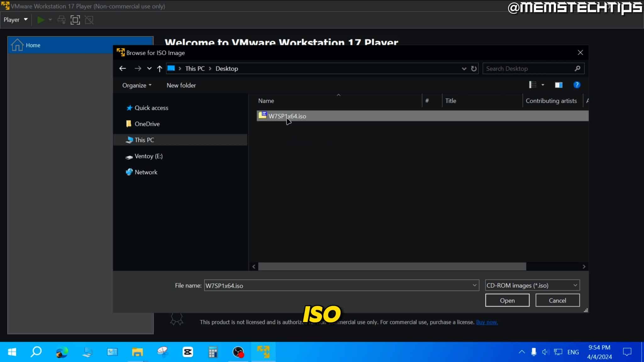Open more view options dropdown arrow
The image size is (644, 362).
click(543, 85)
